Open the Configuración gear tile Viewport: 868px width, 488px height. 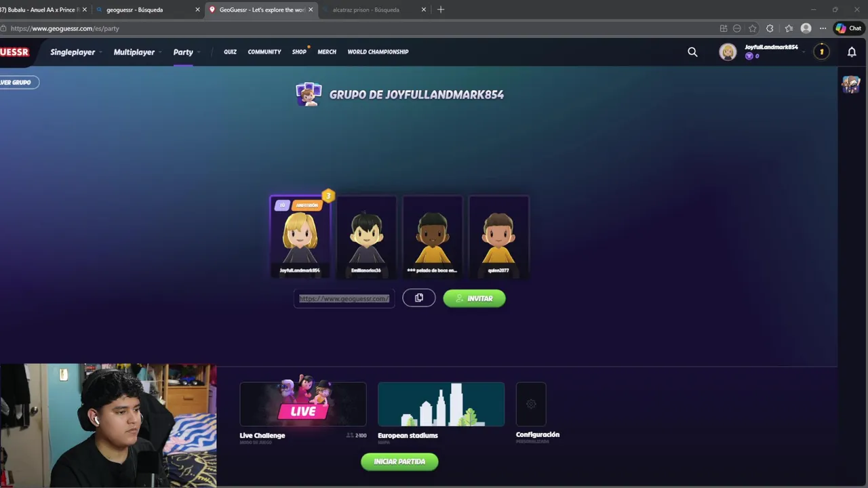[x=531, y=404]
